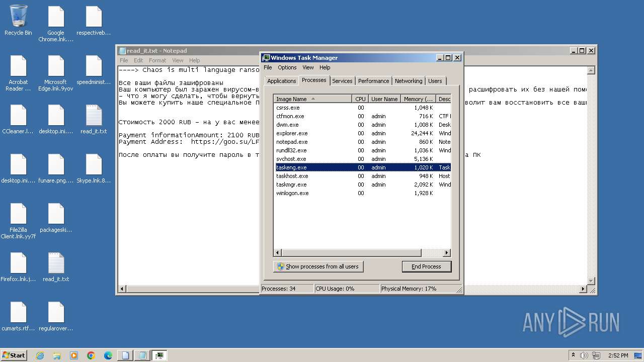
Task: Switch to the Networking tab
Action: tap(409, 81)
